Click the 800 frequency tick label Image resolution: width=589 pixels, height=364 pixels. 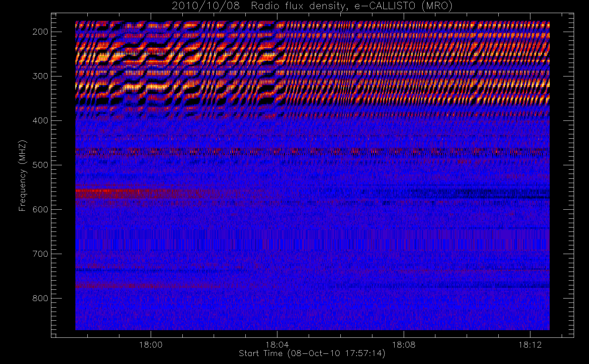[40, 298]
